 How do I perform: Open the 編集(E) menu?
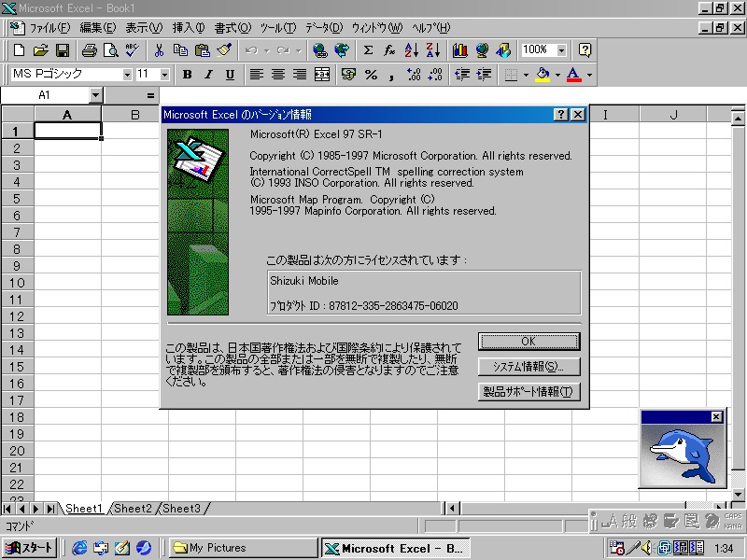(98, 28)
